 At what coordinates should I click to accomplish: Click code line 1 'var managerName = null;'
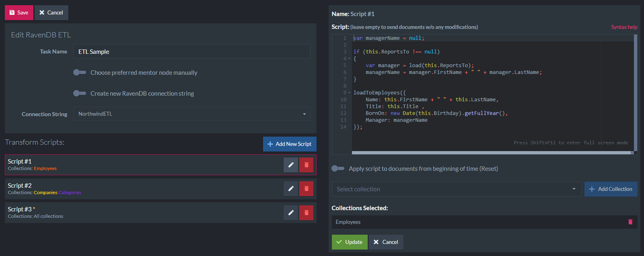click(389, 38)
